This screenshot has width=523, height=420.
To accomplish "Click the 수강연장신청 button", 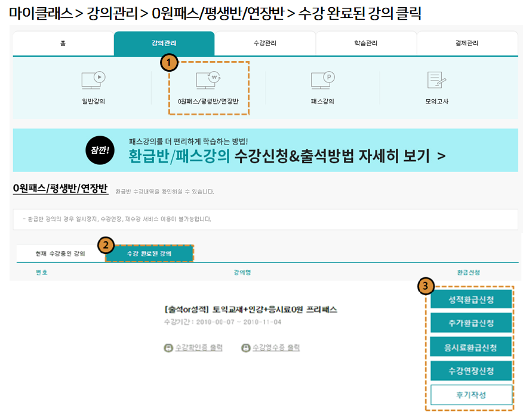I will [x=471, y=371].
